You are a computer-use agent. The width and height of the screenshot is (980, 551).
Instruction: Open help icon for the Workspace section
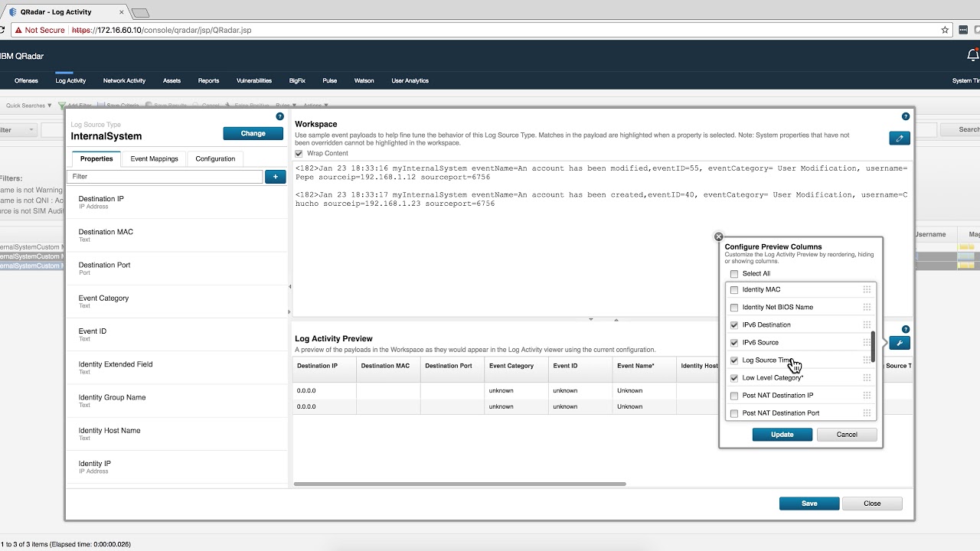click(906, 116)
